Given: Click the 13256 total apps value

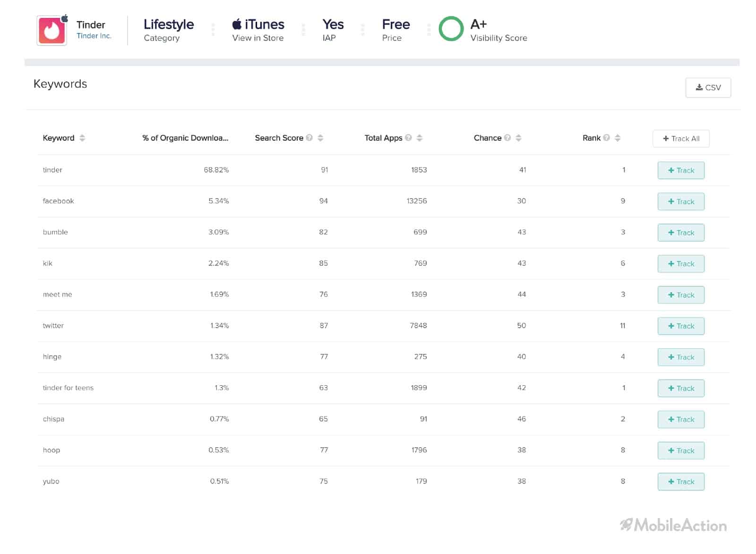Looking at the screenshot, I should (x=416, y=201).
